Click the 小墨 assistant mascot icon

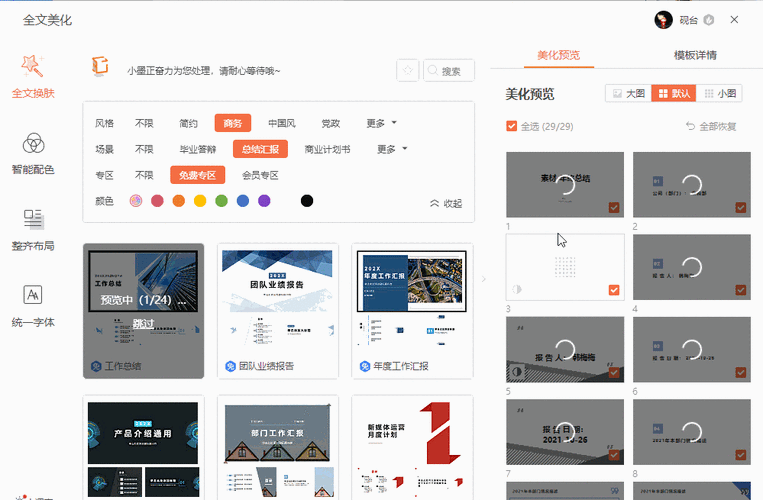click(x=100, y=66)
